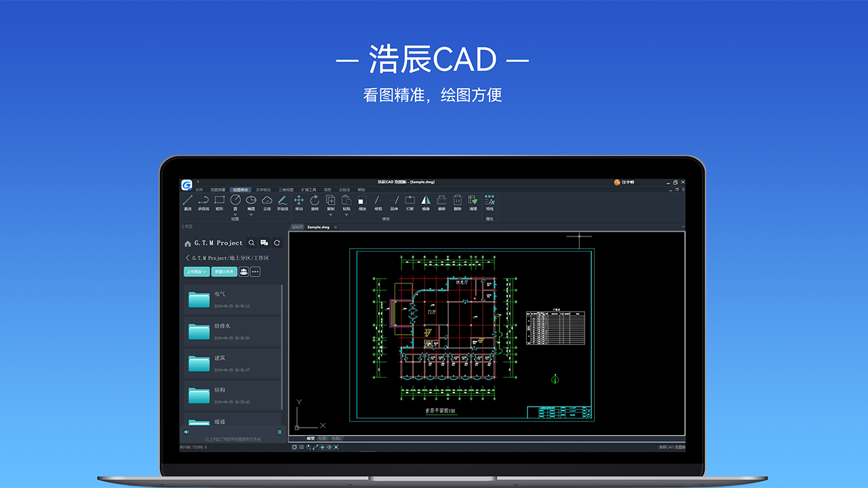Viewport: 868px width, 488px height.
Task: Open the chat messages icon in project panel
Action: [x=264, y=243]
